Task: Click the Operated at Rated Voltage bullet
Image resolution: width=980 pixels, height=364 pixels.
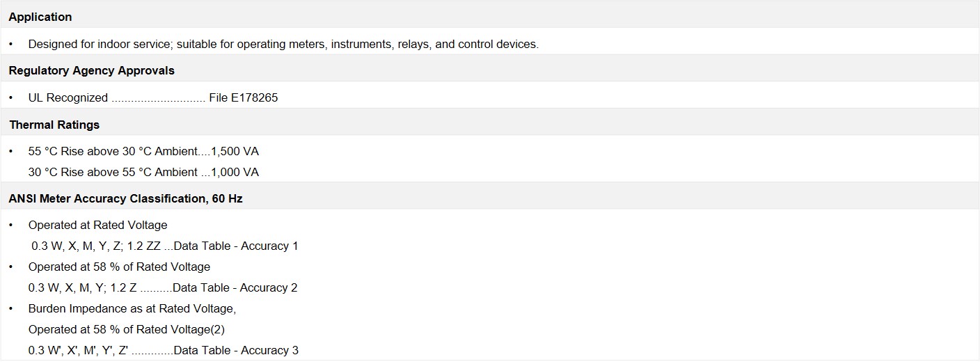Action: pos(97,225)
